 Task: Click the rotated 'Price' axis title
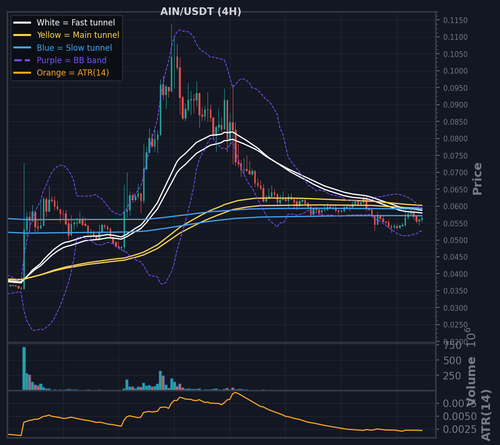click(477, 179)
